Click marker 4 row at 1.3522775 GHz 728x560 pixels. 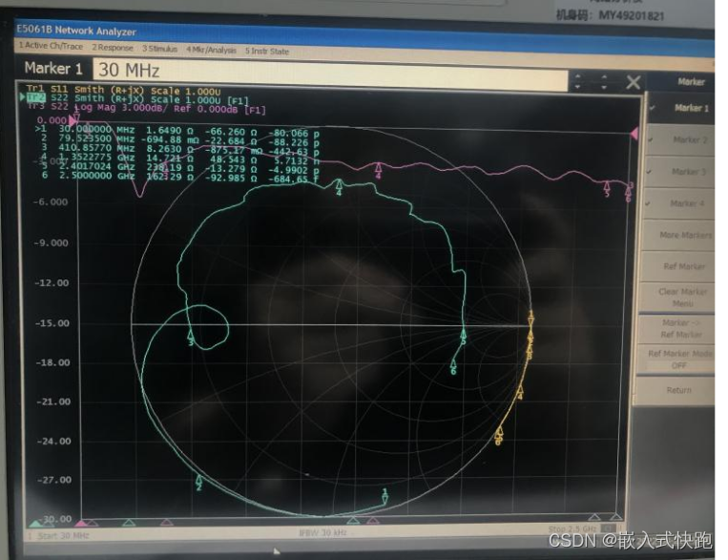(x=179, y=158)
